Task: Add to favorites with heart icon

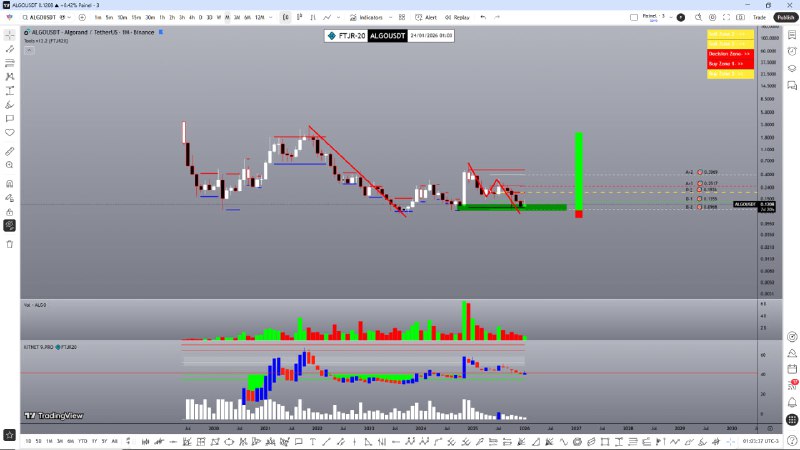Action: [10, 132]
